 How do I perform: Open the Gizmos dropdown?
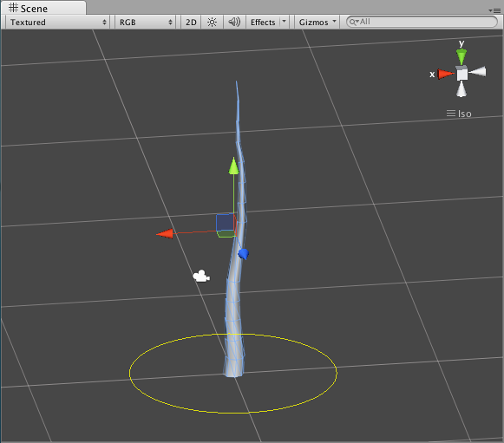coord(317,23)
